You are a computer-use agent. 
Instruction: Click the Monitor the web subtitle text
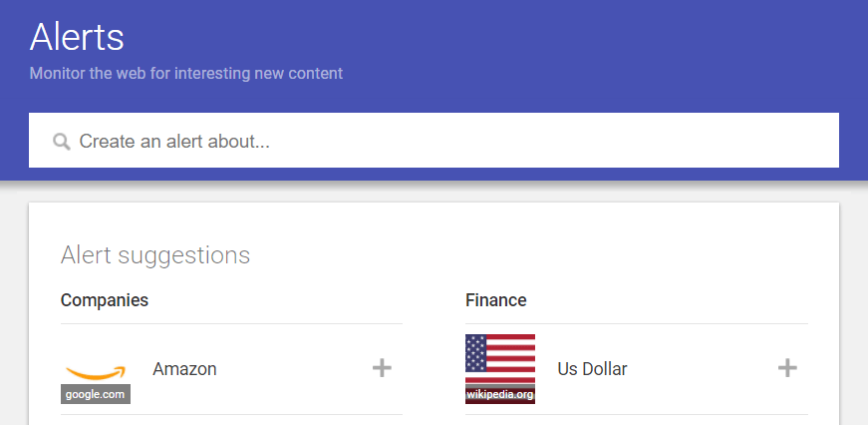point(186,73)
